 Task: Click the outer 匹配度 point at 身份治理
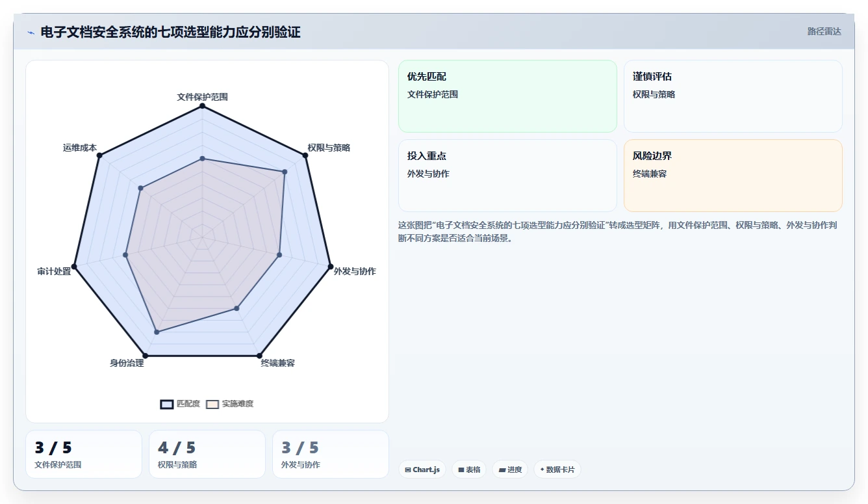(x=146, y=355)
